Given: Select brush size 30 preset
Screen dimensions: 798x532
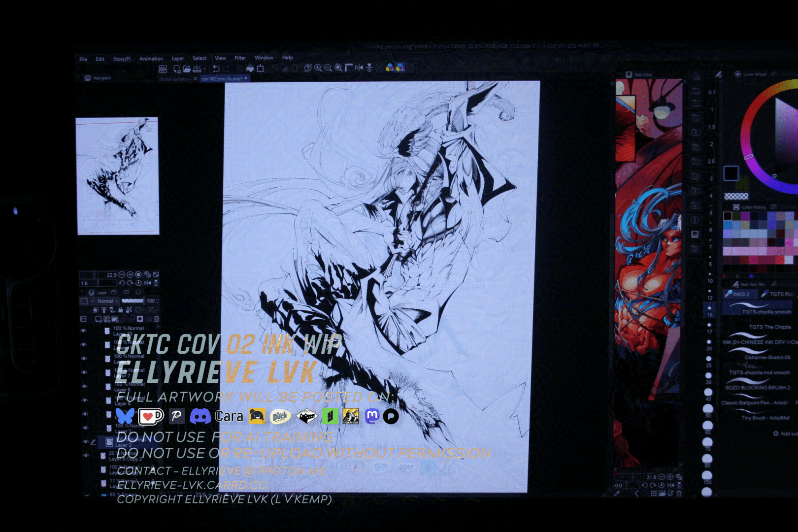Looking at the screenshot, I should click(708, 377).
